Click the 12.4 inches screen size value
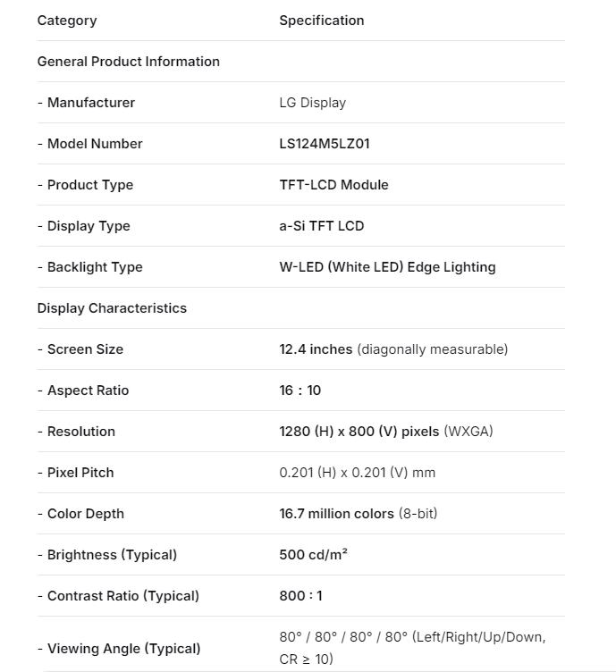 pos(316,349)
